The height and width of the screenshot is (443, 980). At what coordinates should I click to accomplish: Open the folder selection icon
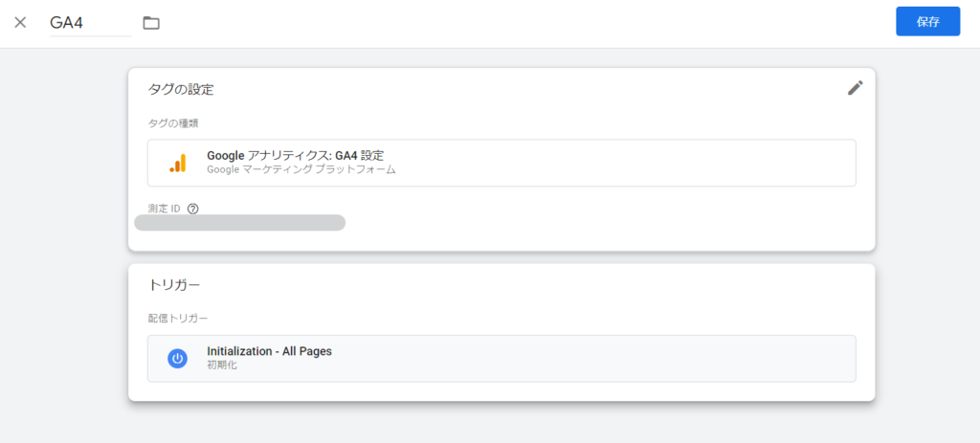[x=151, y=23]
